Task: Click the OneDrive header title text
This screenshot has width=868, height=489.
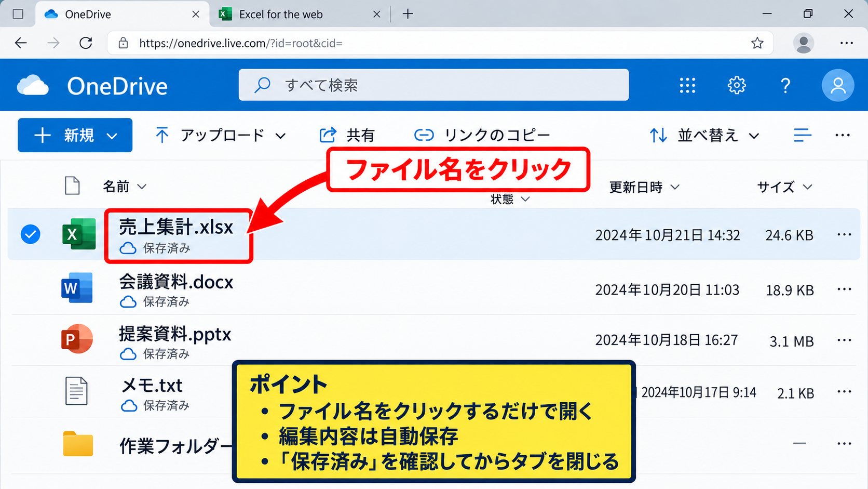Action: (117, 86)
